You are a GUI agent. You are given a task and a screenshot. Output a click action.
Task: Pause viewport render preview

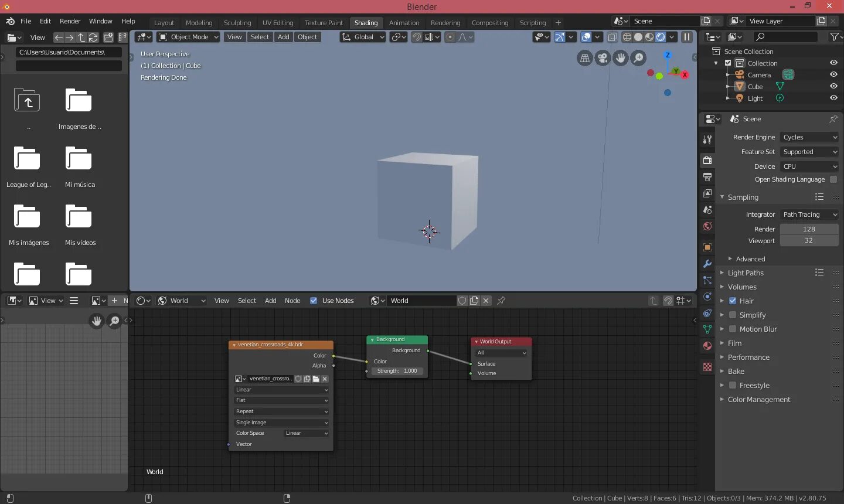click(687, 37)
